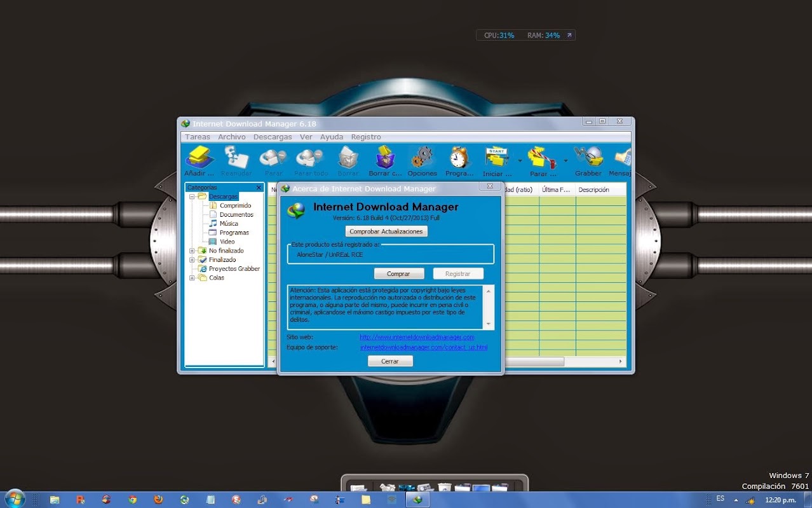Viewport: 812px width, 508px height.
Task: Click Cerrar to close the About dialog
Action: 390,360
